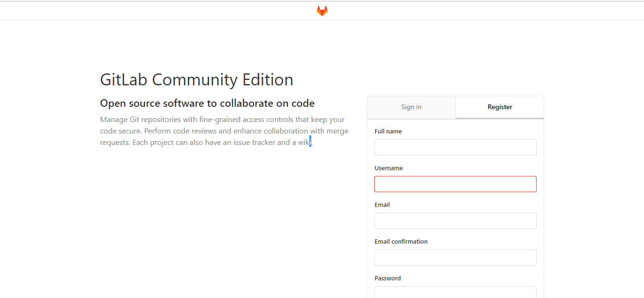Viewport: 644px width, 298px height.
Task: Click the 'Open source software to collaborate on code' subheading
Action: click(x=207, y=103)
